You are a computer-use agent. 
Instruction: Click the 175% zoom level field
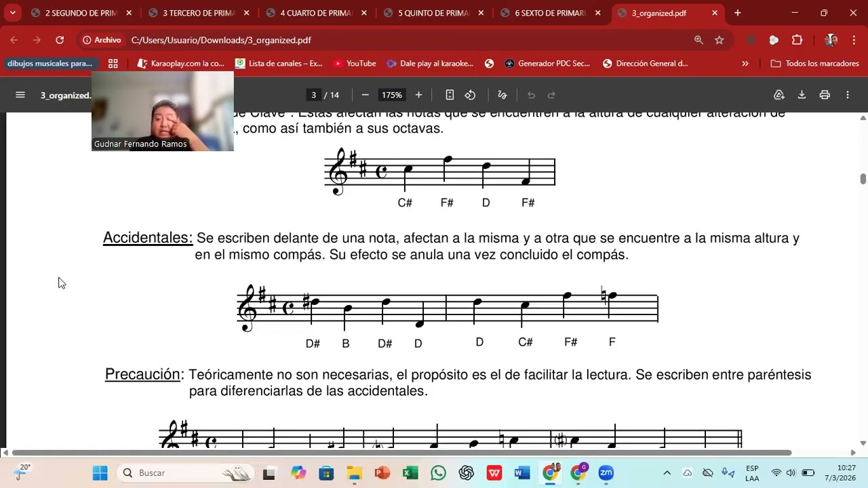click(392, 95)
